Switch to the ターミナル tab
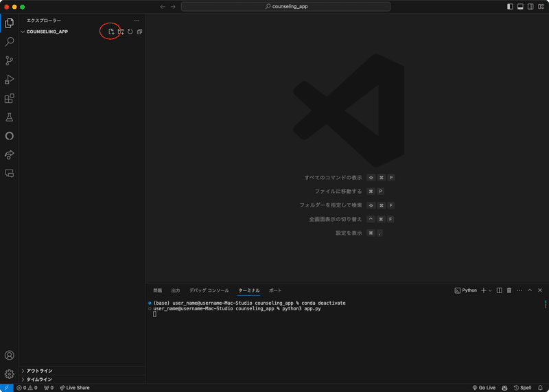The width and height of the screenshot is (549, 392). pyautogui.click(x=249, y=290)
